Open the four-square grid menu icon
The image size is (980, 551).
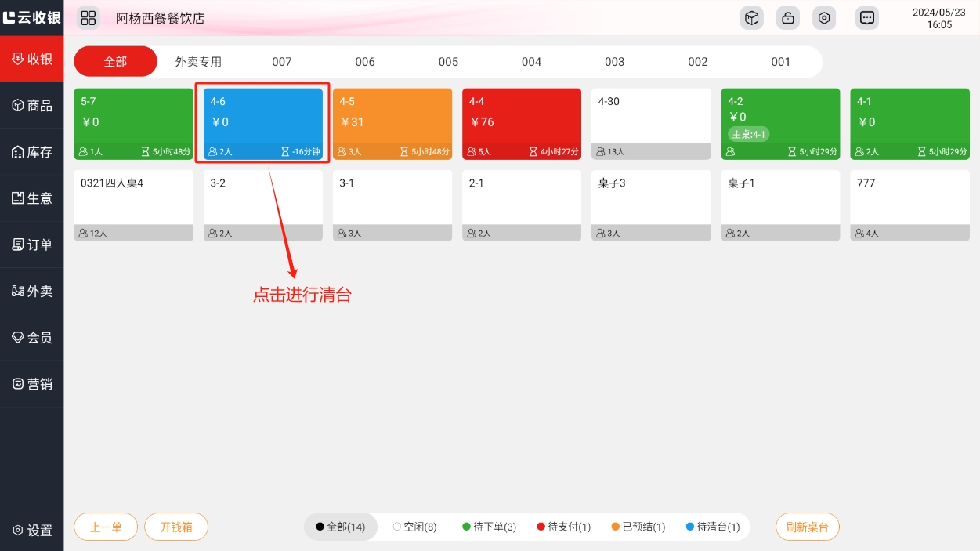click(x=89, y=18)
